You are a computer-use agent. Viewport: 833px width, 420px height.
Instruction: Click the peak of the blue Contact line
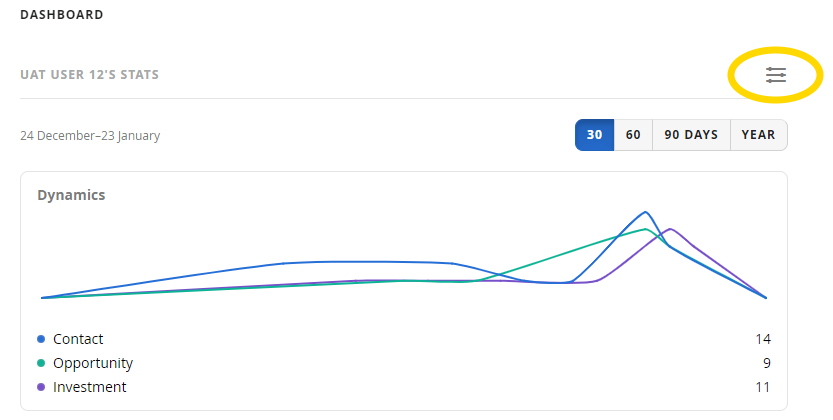coord(646,212)
